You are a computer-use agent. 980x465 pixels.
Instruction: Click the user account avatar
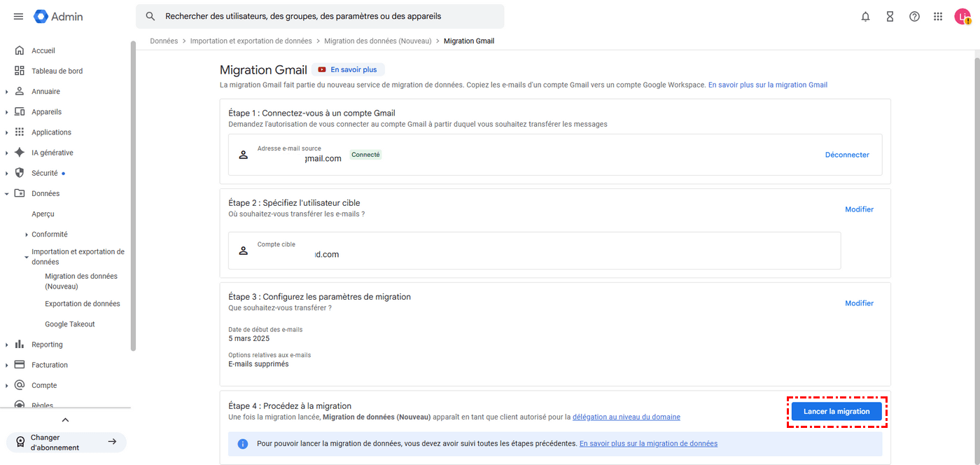click(962, 16)
